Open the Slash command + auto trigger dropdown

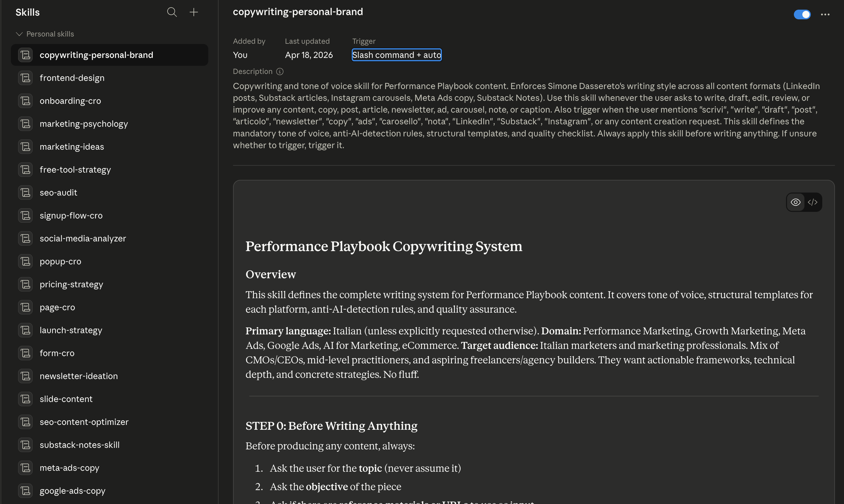point(396,55)
